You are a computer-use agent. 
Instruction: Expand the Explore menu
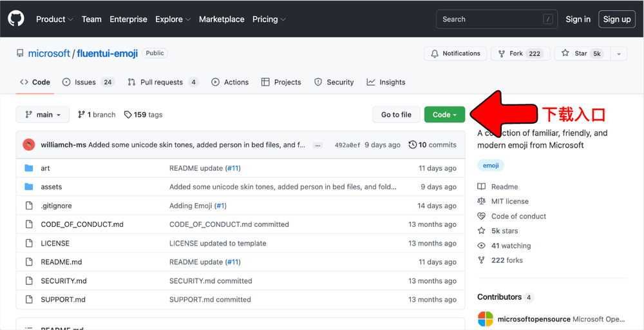tap(173, 19)
